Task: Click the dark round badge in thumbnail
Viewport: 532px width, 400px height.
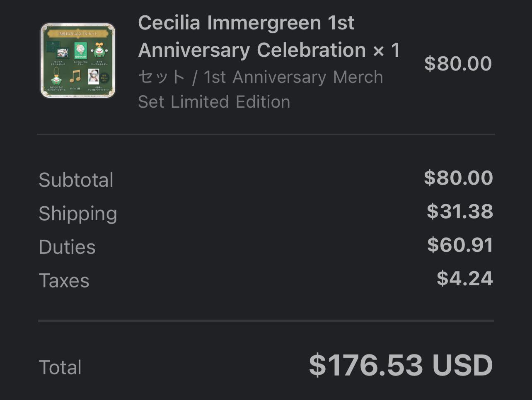Action: [104, 78]
